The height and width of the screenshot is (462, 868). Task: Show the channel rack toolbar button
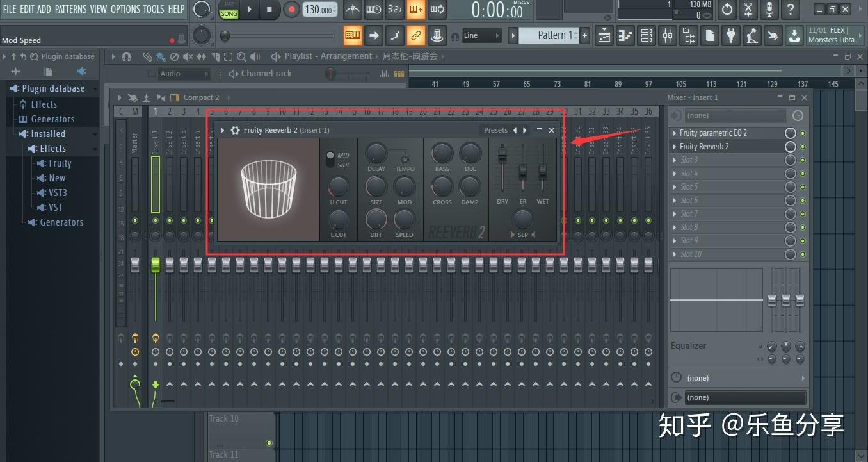click(647, 36)
